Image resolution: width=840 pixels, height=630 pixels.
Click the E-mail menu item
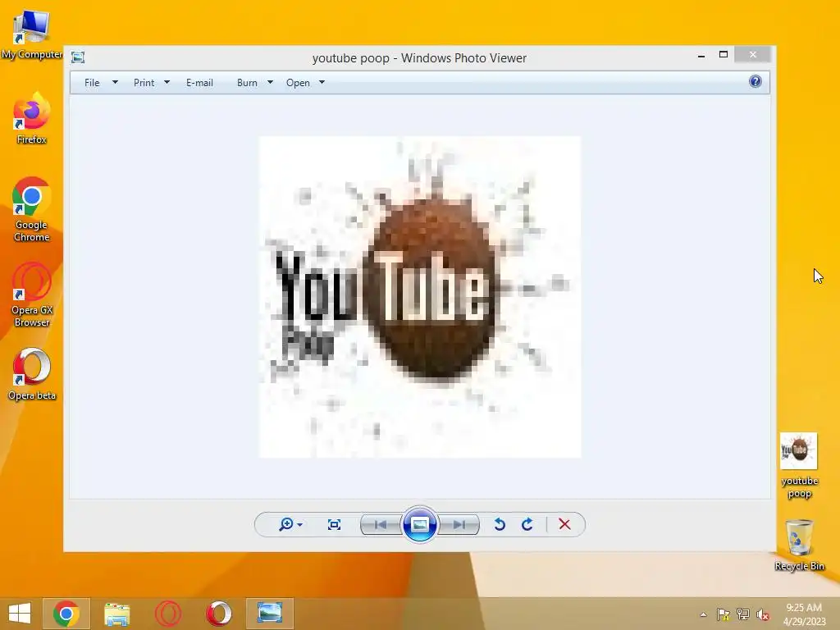click(x=199, y=83)
